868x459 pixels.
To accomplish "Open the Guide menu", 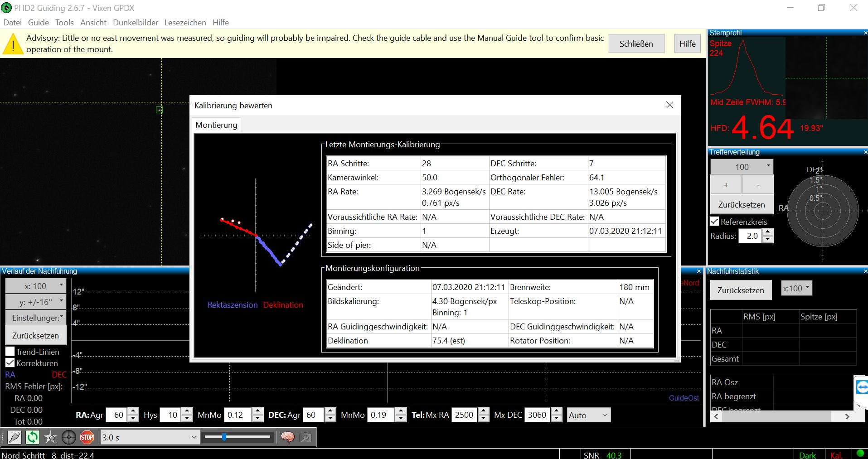I will point(39,23).
